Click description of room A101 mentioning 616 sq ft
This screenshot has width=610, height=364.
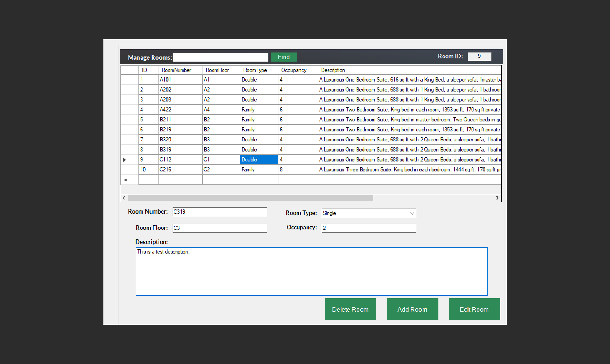click(409, 79)
